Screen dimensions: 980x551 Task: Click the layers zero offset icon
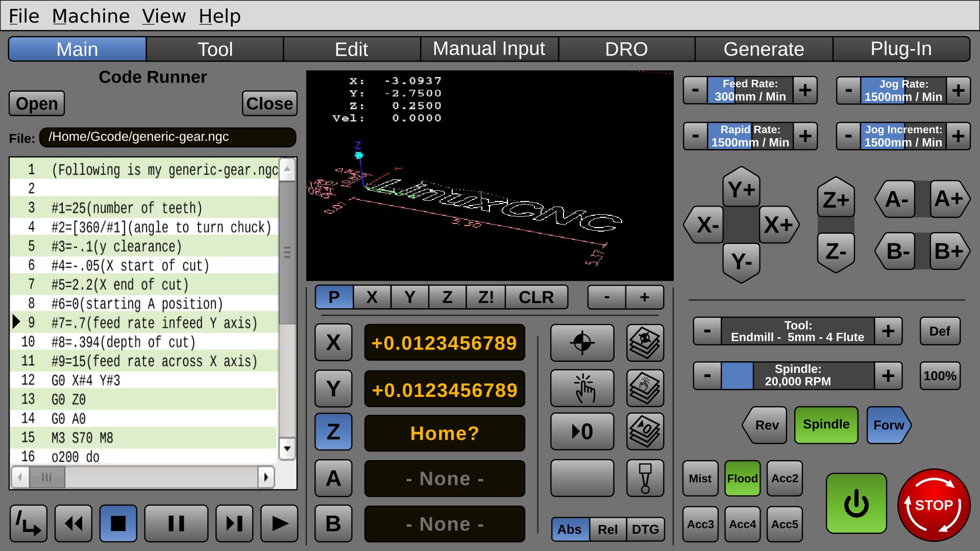pyautogui.click(x=645, y=432)
